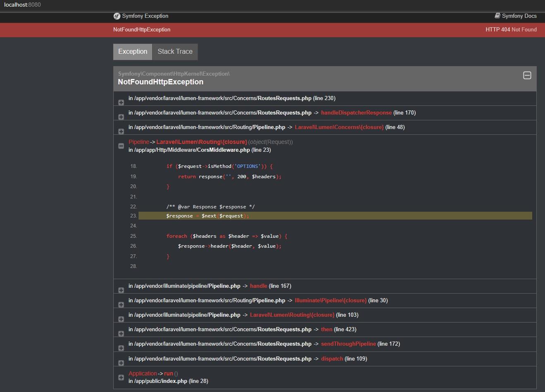Click the Laravel\Lumen\Concerns\{closure} text
Image resolution: width=545 pixels, height=392 pixels.
(x=339, y=127)
